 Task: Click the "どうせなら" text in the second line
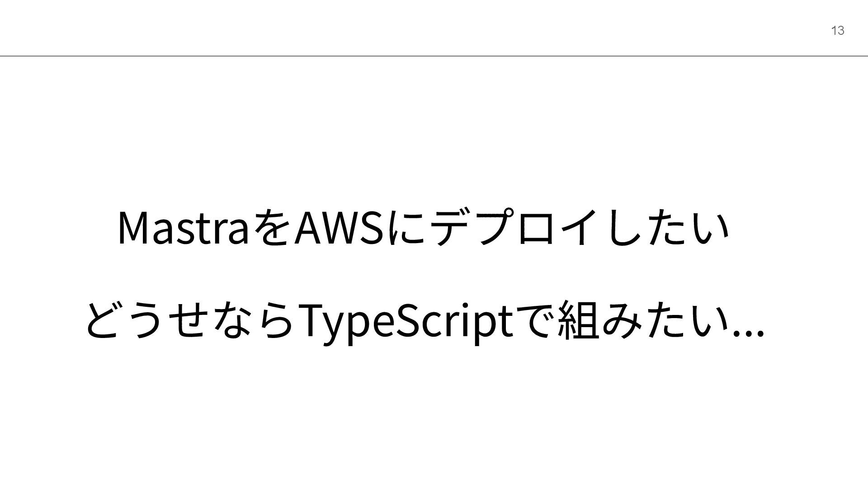pos(189,321)
